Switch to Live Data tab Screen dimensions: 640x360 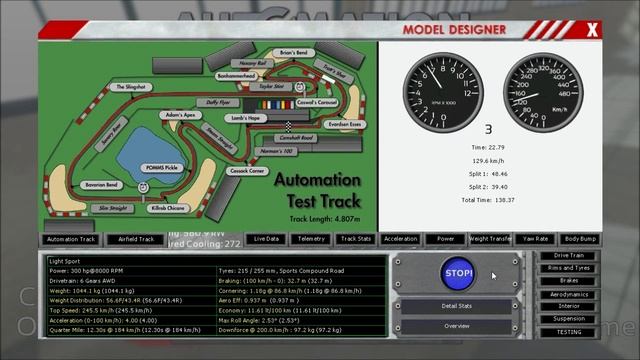click(266, 239)
